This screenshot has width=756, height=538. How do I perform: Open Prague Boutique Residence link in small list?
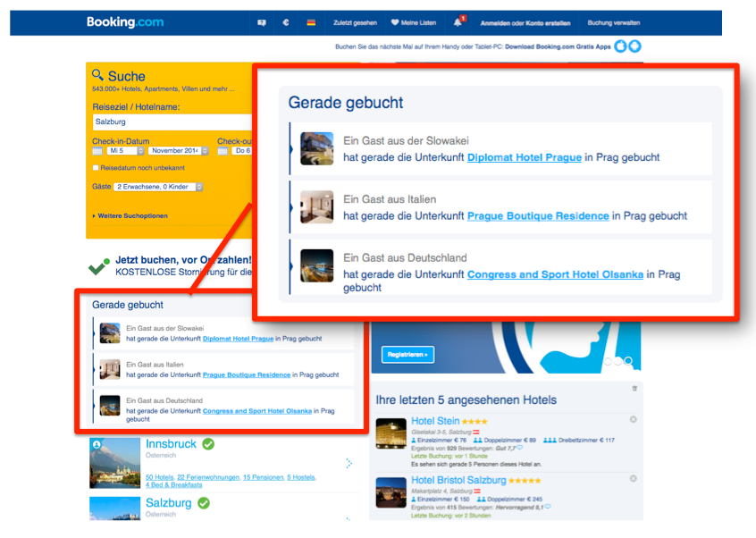[x=247, y=375]
